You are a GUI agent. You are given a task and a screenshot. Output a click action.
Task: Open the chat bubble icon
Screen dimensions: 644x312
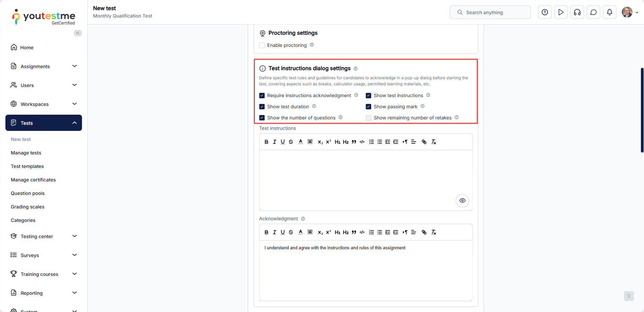(593, 12)
